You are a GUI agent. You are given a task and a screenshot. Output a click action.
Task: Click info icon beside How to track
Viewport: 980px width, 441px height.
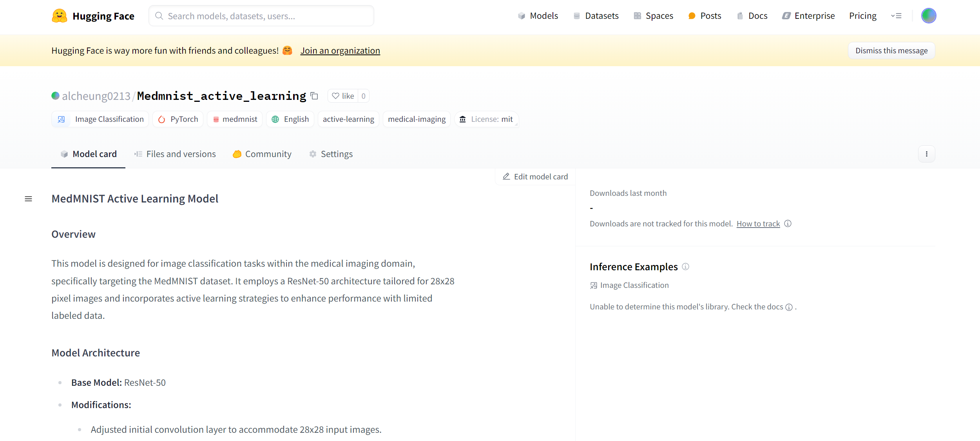788,224
